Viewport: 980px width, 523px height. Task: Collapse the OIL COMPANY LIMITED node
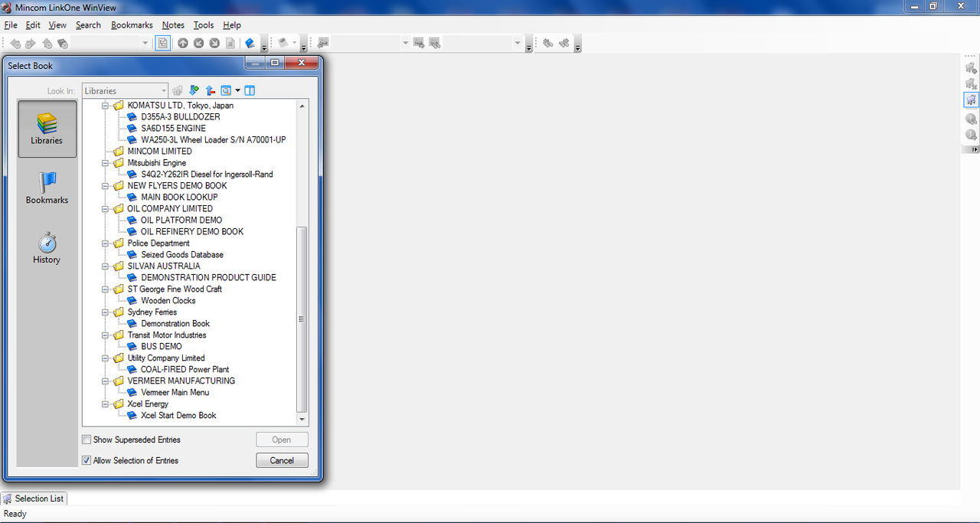click(105, 208)
